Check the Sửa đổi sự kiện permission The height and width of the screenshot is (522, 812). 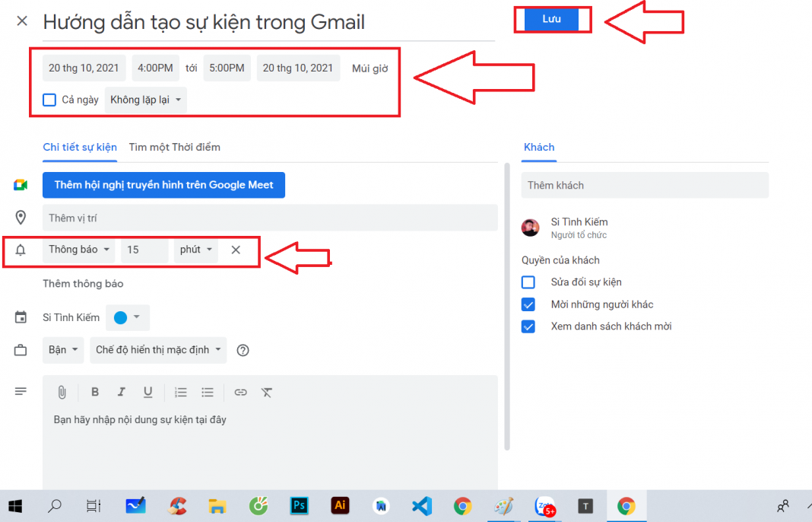(528, 282)
